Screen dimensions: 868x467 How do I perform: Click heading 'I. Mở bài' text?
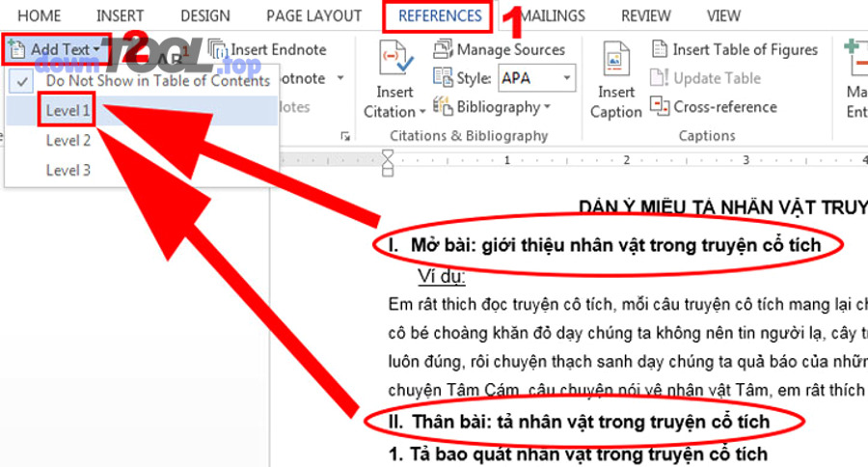(605, 245)
